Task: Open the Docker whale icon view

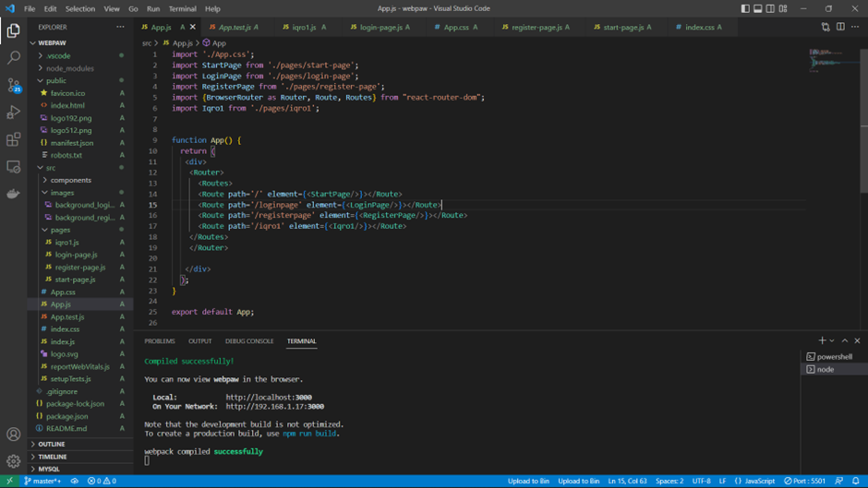Action: pyautogui.click(x=13, y=194)
